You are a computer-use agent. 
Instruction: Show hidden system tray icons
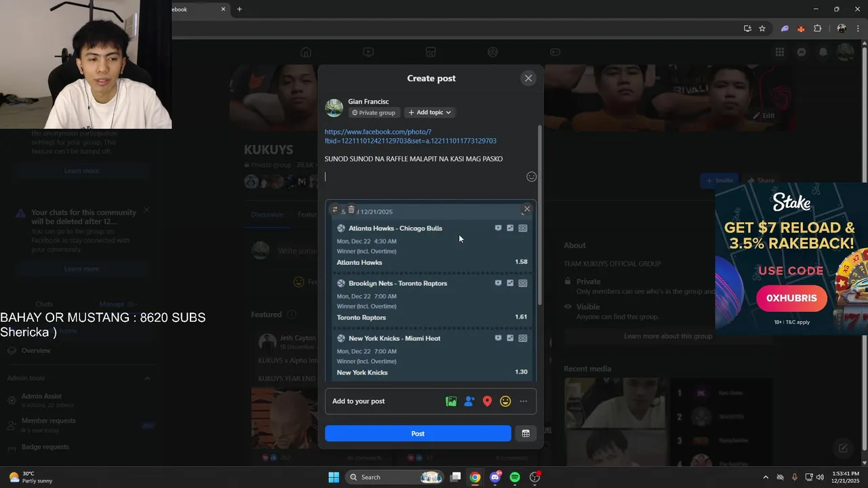tap(766, 477)
